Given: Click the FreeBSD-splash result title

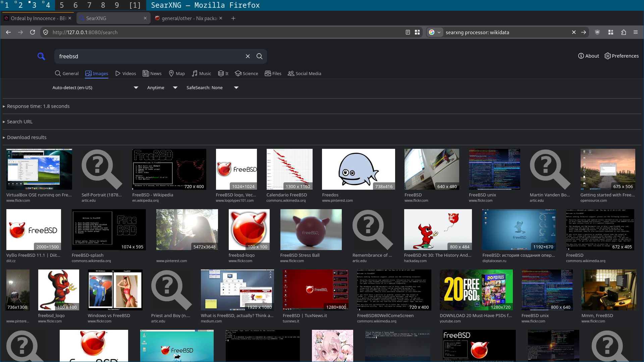Looking at the screenshot, I should click(x=88, y=255).
